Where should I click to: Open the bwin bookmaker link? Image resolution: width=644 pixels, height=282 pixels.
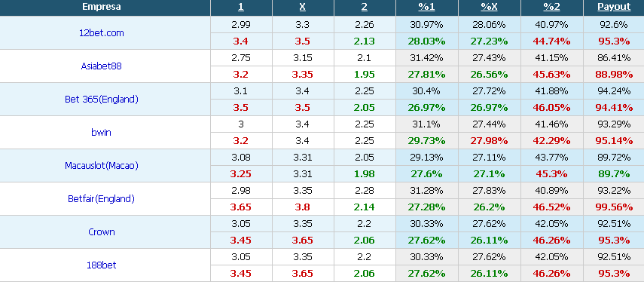(x=102, y=133)
